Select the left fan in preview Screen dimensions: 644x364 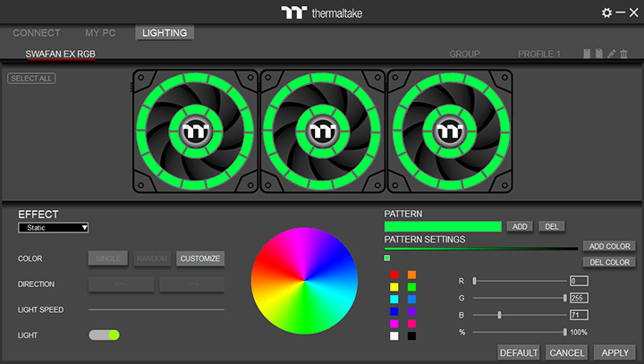pyautogui.click(x=195, y=131)
